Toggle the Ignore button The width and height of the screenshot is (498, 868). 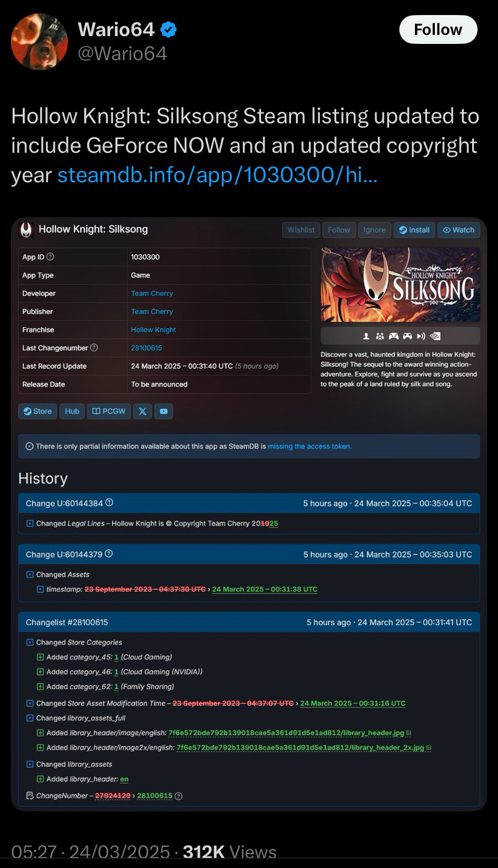[374, 230]
